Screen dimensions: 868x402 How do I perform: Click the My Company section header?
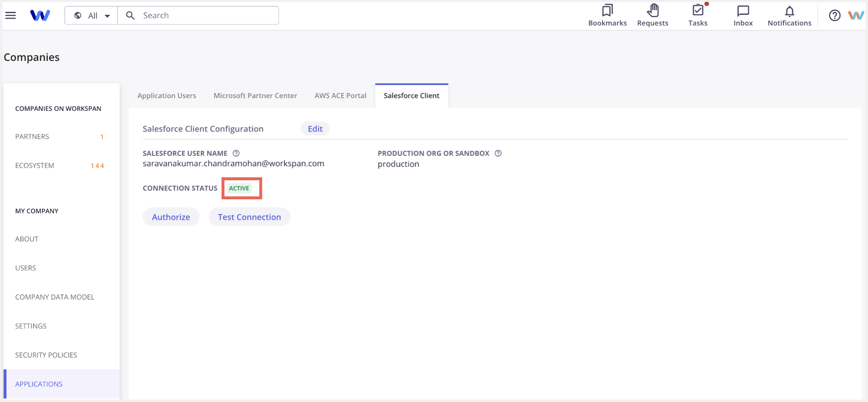coord(37,211)
